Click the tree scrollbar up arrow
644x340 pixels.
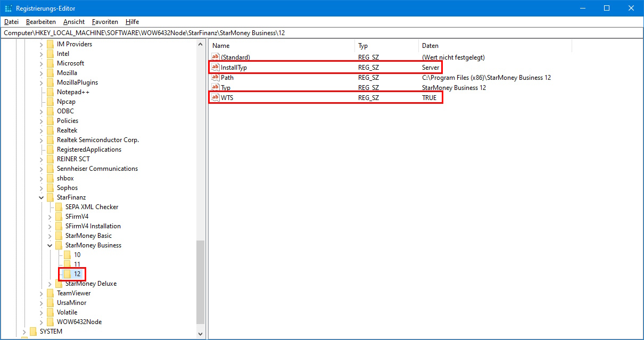(200, 44)
